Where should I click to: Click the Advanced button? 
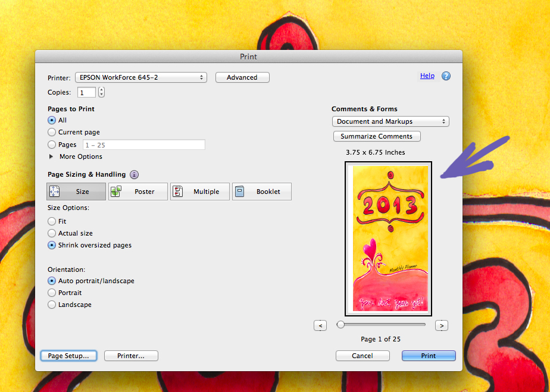tap(242, 77)
